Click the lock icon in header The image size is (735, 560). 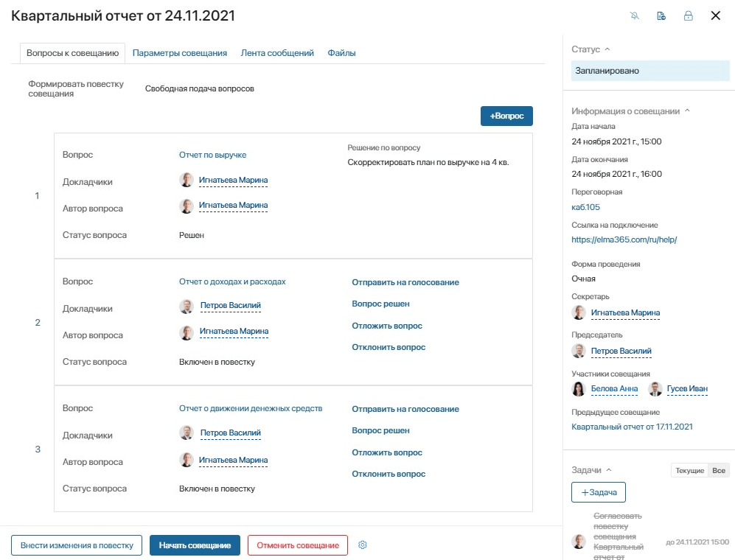pos(688,16)
